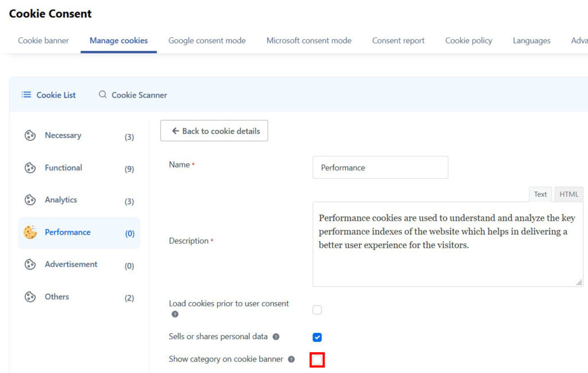588x373 pixels.
Task: Click the Functional category cookie icon
Action: (30, 168)
